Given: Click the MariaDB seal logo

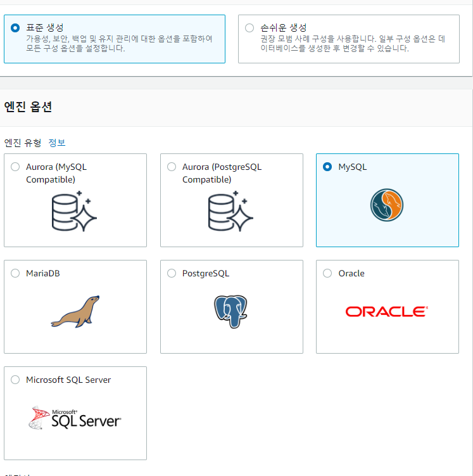Looking at the screenshot, I should point(75,311).
